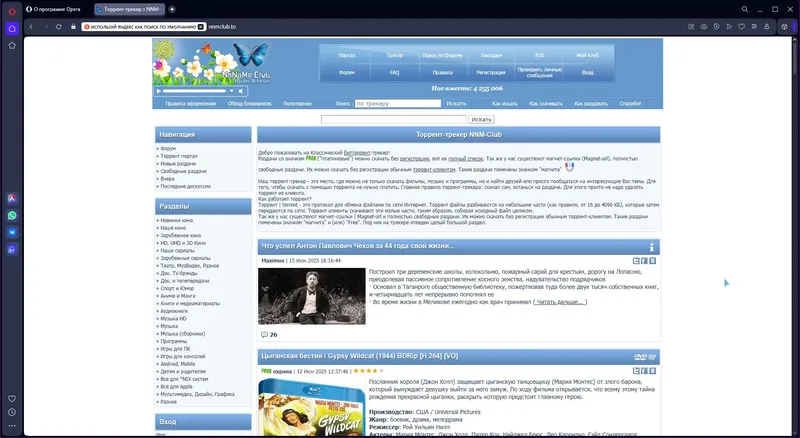Open the profile account toolbar icon

tap(767, 27)
